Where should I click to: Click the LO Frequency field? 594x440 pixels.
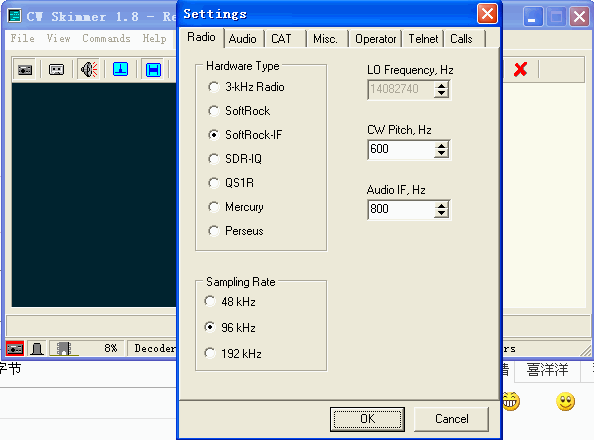[401, 89]
